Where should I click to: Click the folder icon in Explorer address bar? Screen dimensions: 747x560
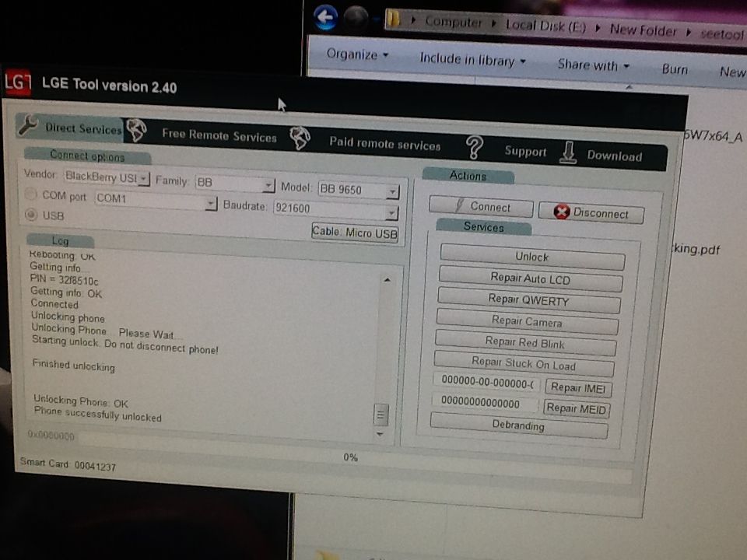pyautogui.click(x=394, y=19)
